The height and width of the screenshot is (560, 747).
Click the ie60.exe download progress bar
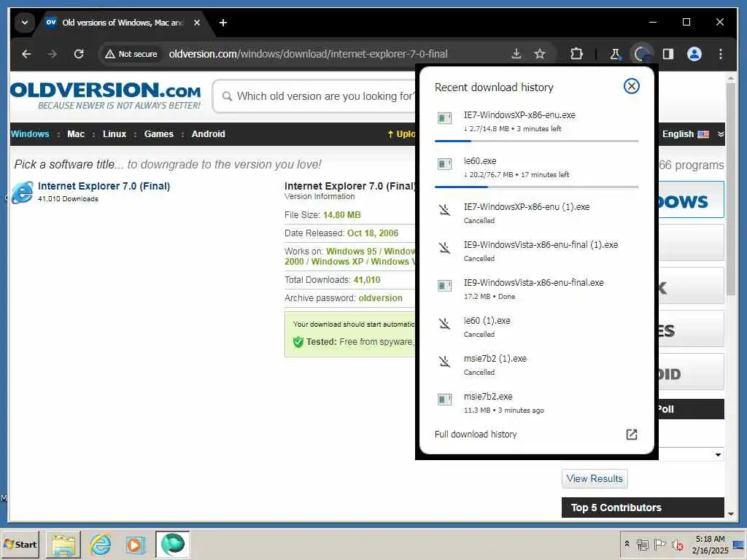tap(536, 187)
